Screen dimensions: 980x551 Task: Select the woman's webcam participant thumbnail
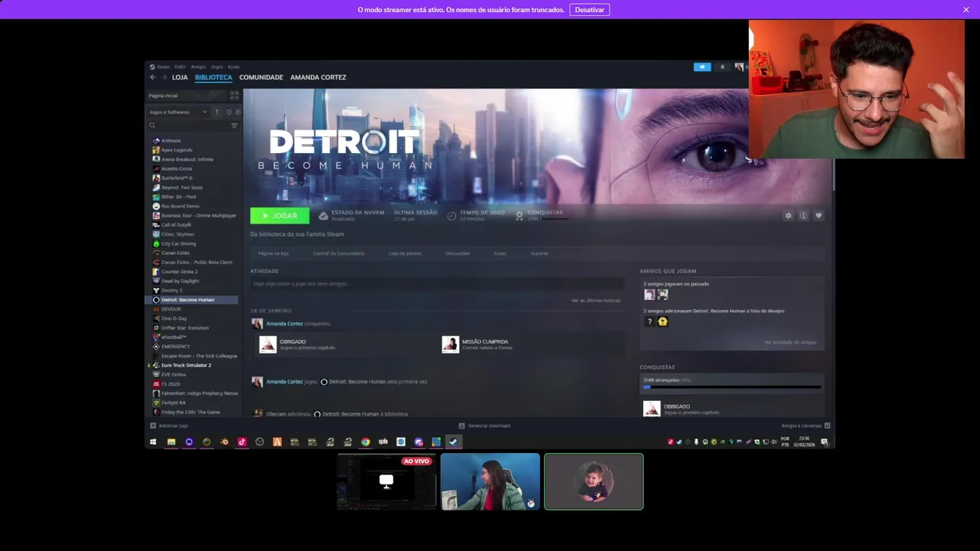(490, 481)
